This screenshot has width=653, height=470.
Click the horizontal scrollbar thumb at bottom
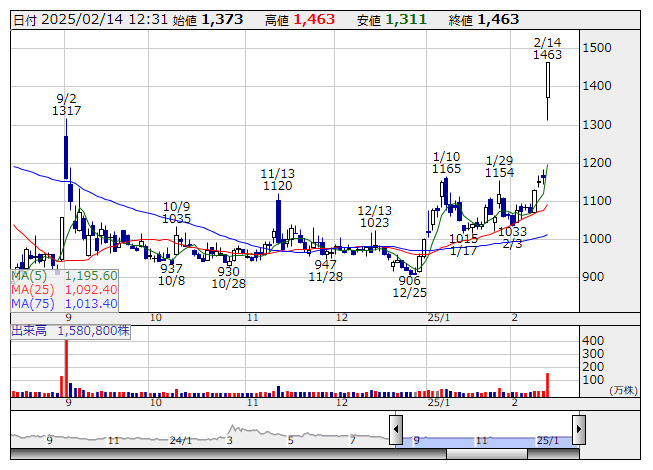click(x=486, y=454)
